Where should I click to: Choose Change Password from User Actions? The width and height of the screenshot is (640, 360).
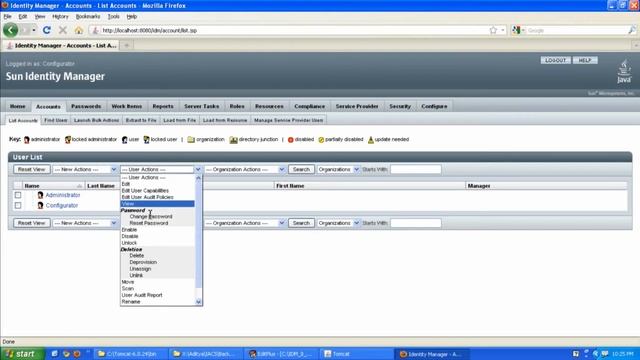click(x=158, y=217)
